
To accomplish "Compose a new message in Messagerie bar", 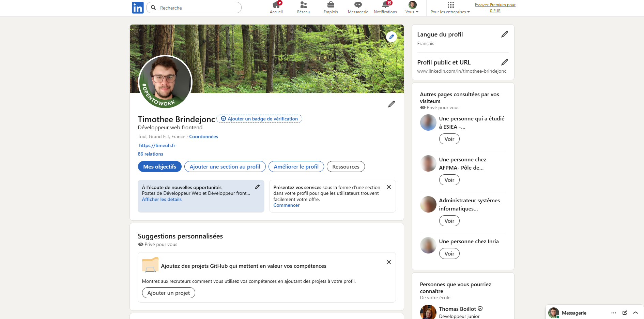I will tap(625, 313).
